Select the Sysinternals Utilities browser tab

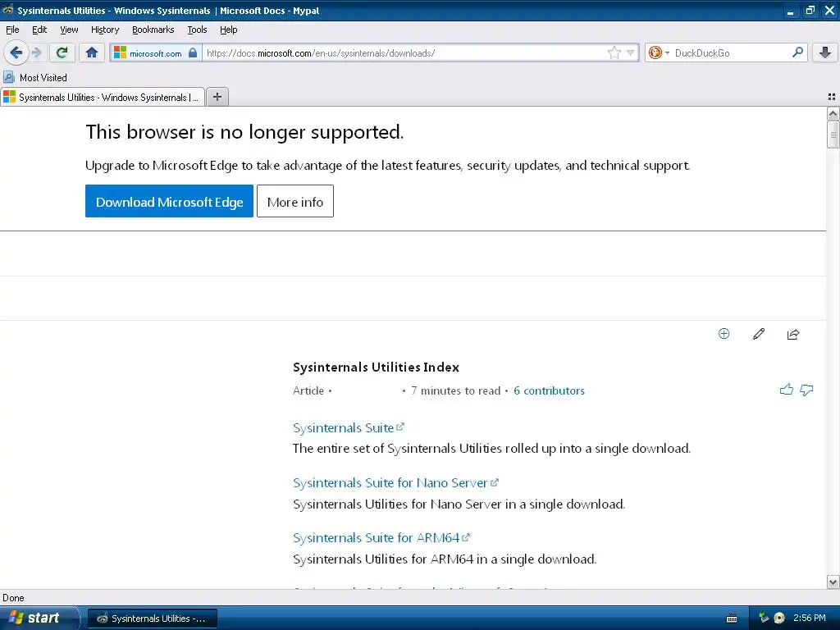(x=103, y=97)
